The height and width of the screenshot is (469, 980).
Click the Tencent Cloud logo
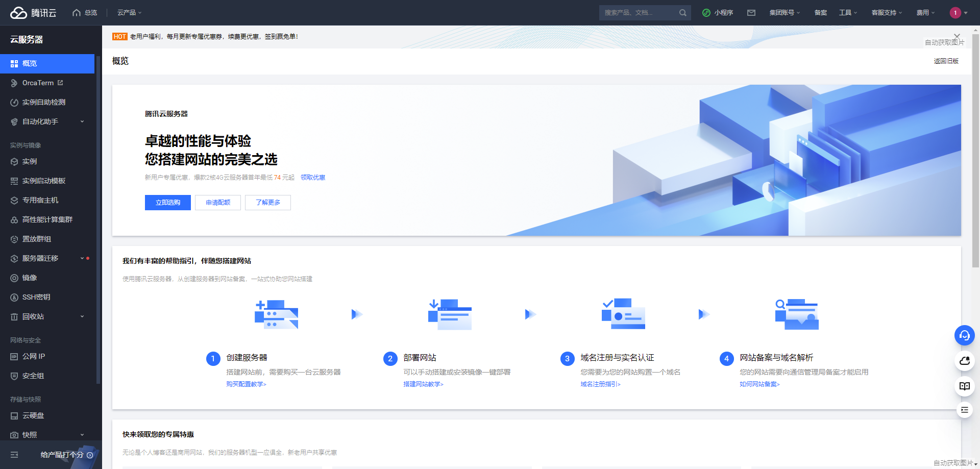pos(33,13)
